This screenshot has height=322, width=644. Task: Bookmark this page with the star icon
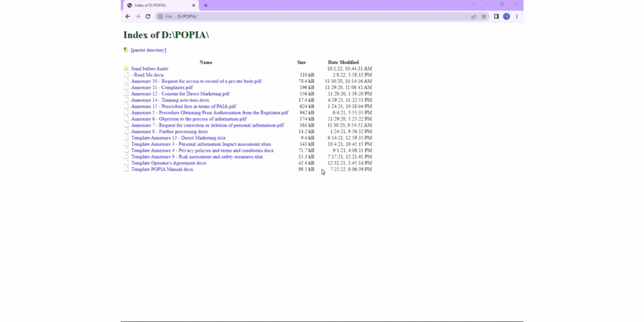[484, 16]
